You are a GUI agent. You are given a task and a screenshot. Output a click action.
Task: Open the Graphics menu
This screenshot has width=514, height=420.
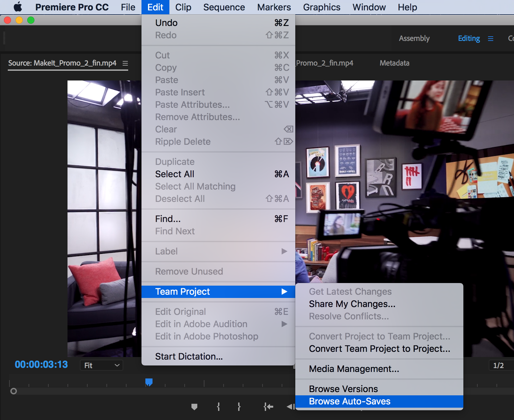point(322,7)
